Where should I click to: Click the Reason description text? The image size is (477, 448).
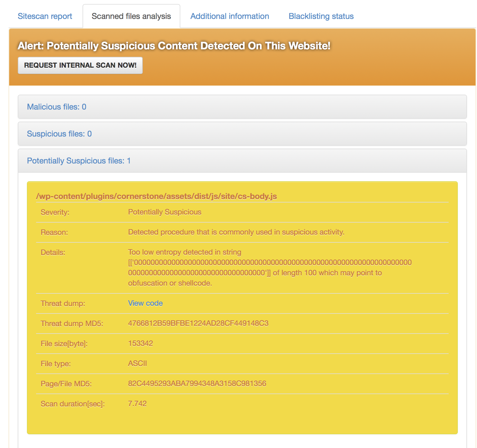[x=236, y=232]
